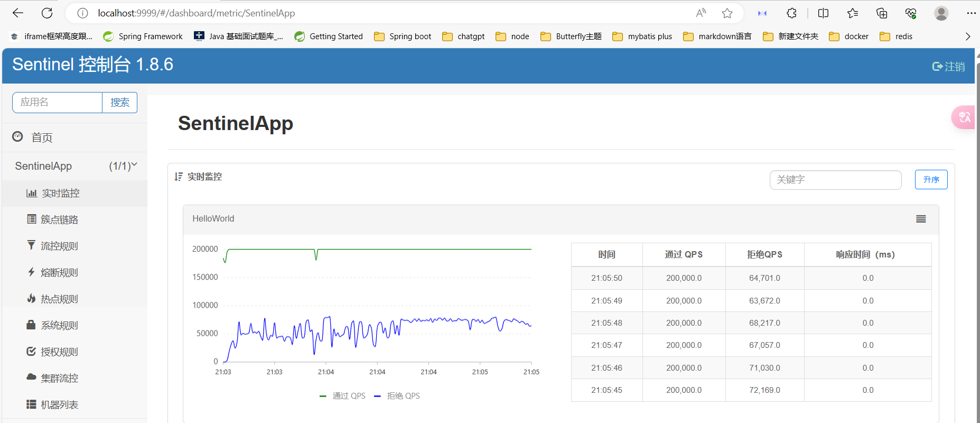Expand the bookmarks bar overflow chevron
Image resolution: width=980 pixels, height=423 pixels.
(x=967, y=36)
